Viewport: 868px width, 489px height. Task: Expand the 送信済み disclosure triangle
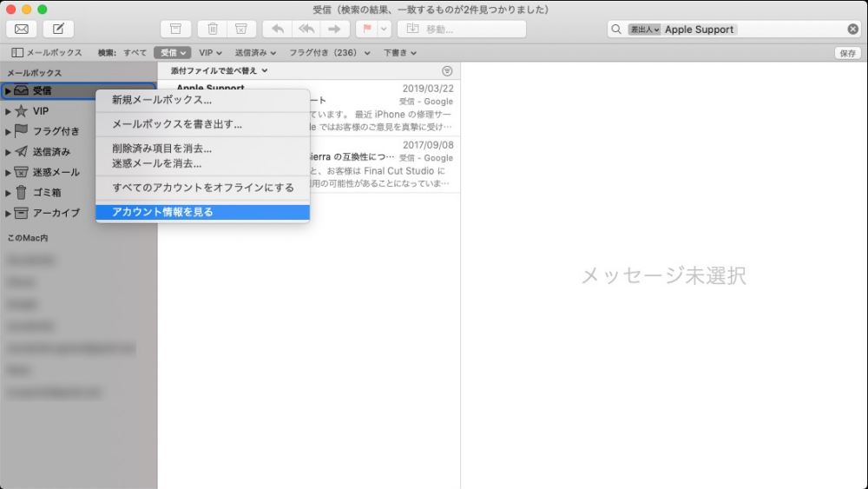8,152
